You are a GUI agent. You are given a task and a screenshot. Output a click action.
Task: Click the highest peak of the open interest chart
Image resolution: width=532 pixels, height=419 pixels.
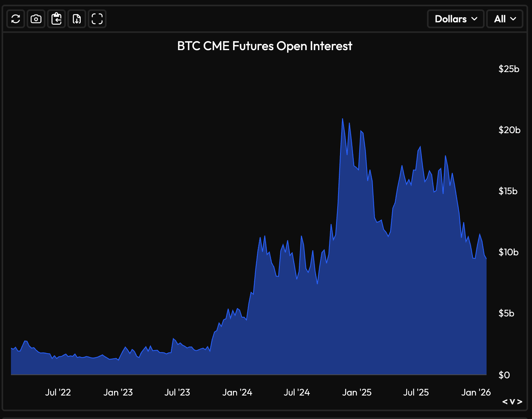(342, 119)
